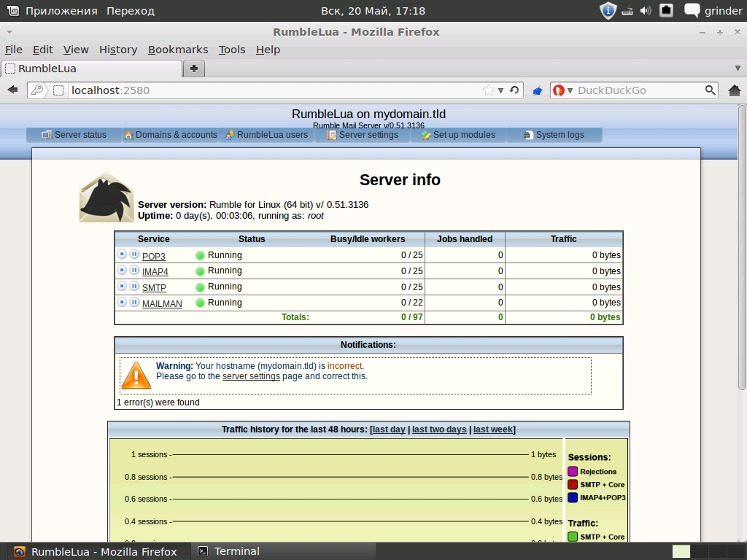Click the Rumble mail server logo
This screenshot has height=560, width=747.
coord(107,197)
